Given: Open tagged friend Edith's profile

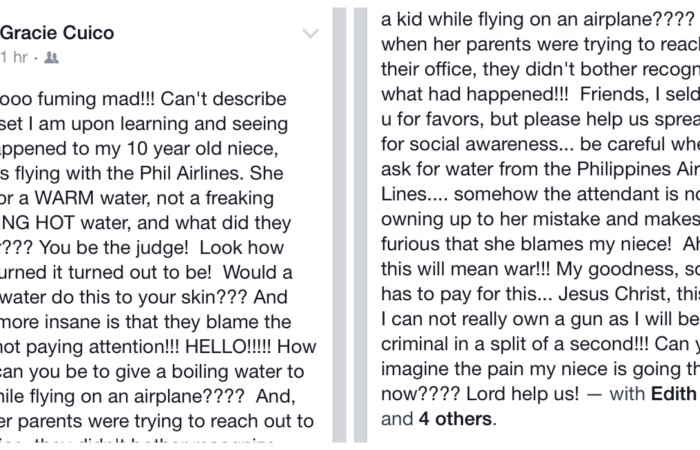Looking at the screenshot, I should coord(675,394).
